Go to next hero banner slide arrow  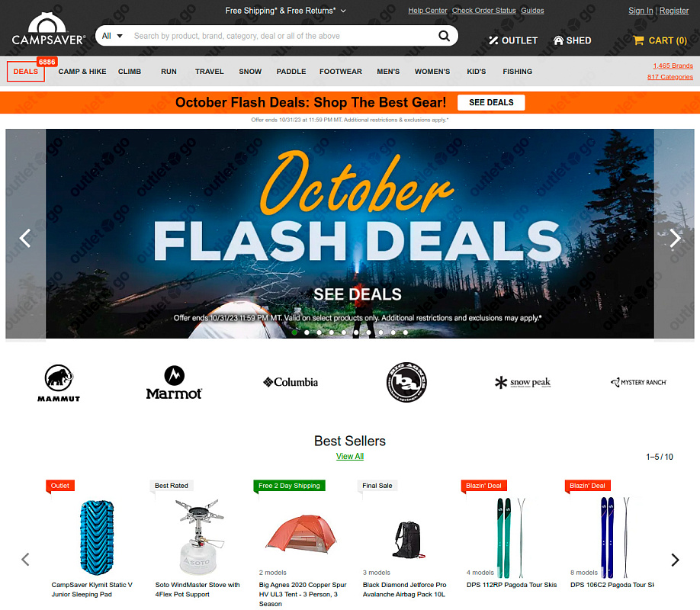click(675, 238)
